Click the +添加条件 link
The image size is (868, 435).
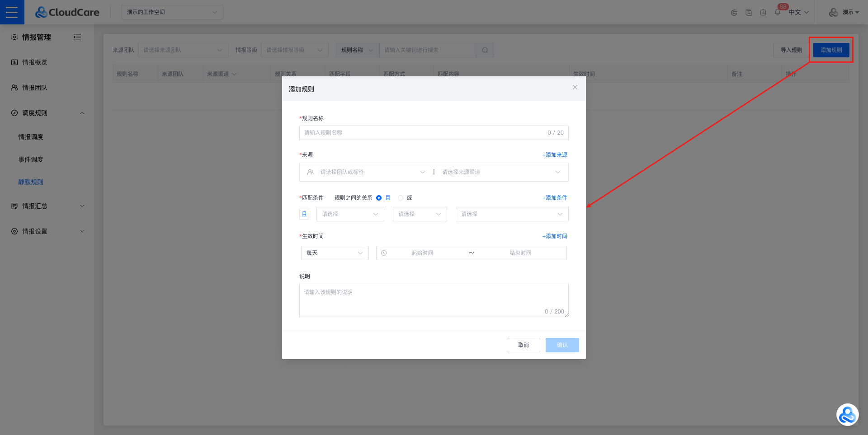tap(555, 198)
